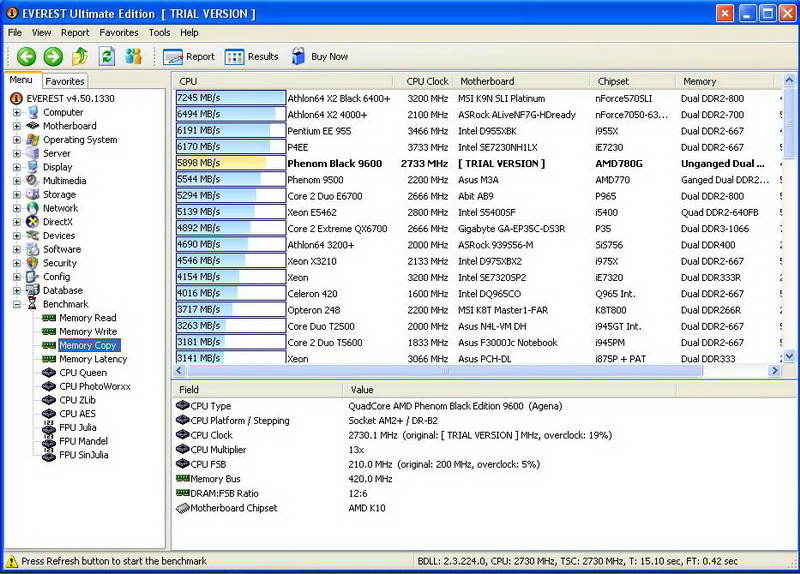The height and width of the screenshot is (574, 800).
Task: Select the Config icon in the tree
Action: coord(33,277)
